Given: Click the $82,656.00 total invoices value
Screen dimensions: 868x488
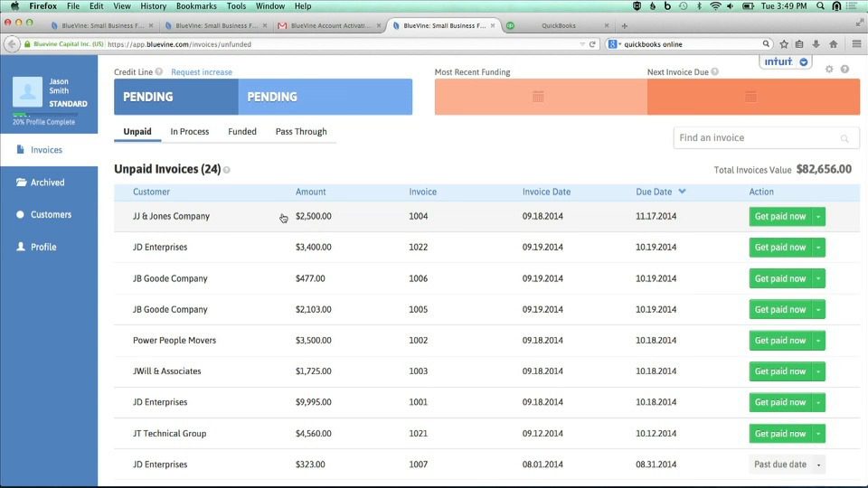Looking at the screenshot, I should [x=824, y=169].
